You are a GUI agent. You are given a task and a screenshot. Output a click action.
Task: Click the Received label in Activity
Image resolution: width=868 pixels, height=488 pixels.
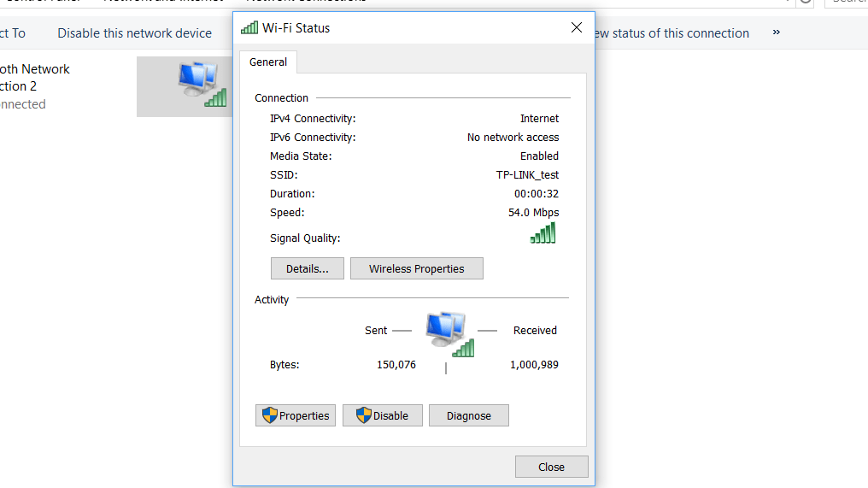tap(535, 331)
